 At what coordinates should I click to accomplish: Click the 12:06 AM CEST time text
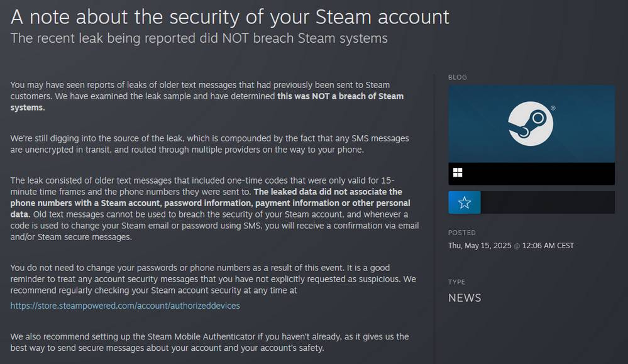click(x=548, y=246)
